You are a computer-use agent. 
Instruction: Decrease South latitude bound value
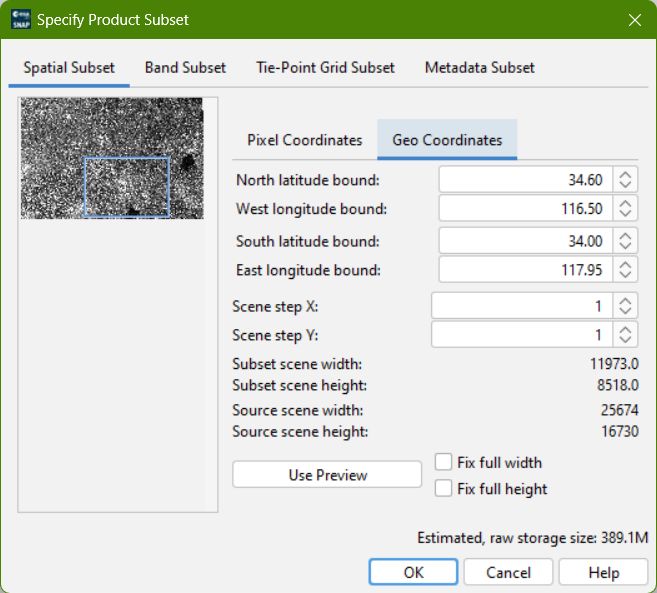(625, 246)
